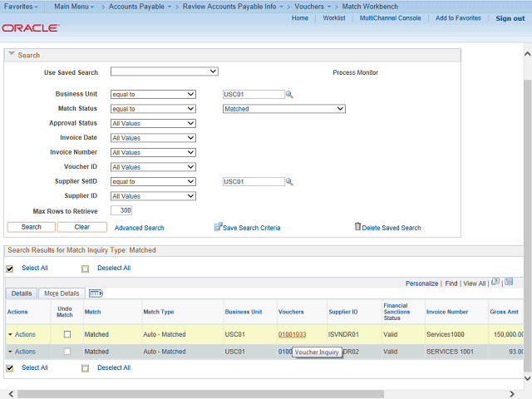
Task: Open the Match Status operator dropdown
Action: pyautogui.click(x=153, y=109)
